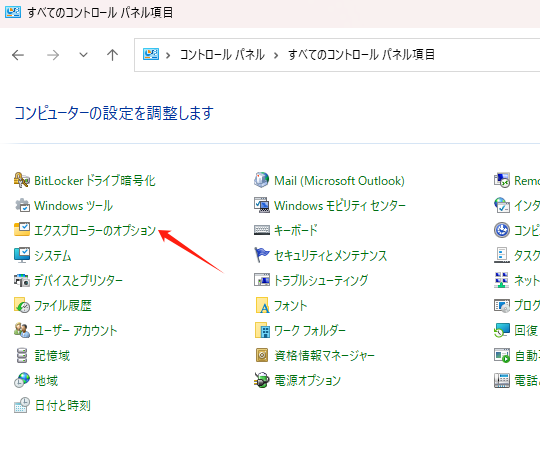Open the トラブルシューティング icon

click(262, 280)
